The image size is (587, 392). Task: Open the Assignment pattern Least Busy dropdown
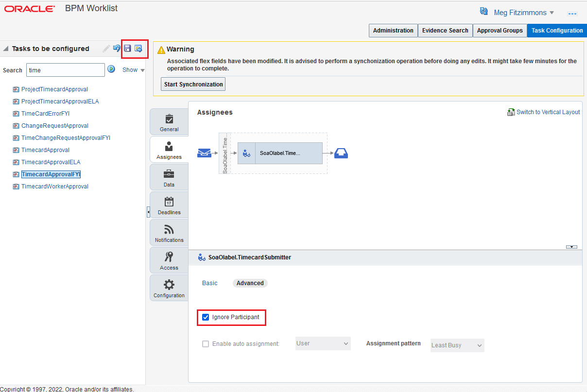click(457, 345)
